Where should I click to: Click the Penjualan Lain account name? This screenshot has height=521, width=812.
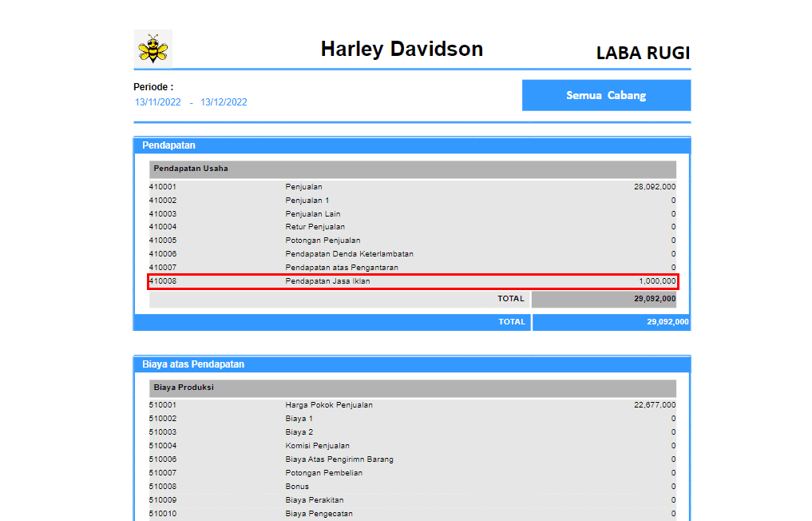pyautogui.click(x=313, y=213)
